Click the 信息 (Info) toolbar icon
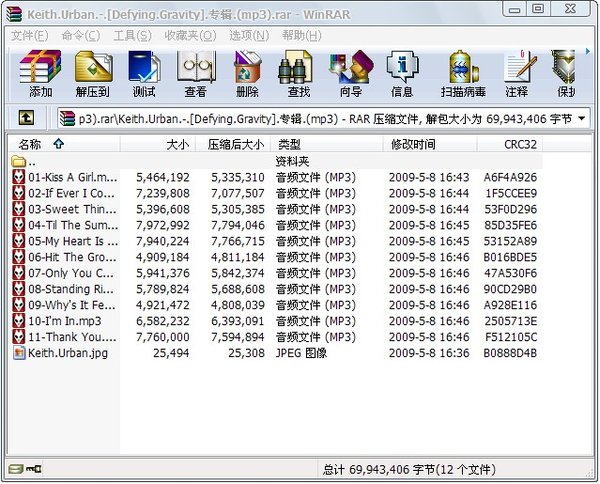 pos(402,74)
